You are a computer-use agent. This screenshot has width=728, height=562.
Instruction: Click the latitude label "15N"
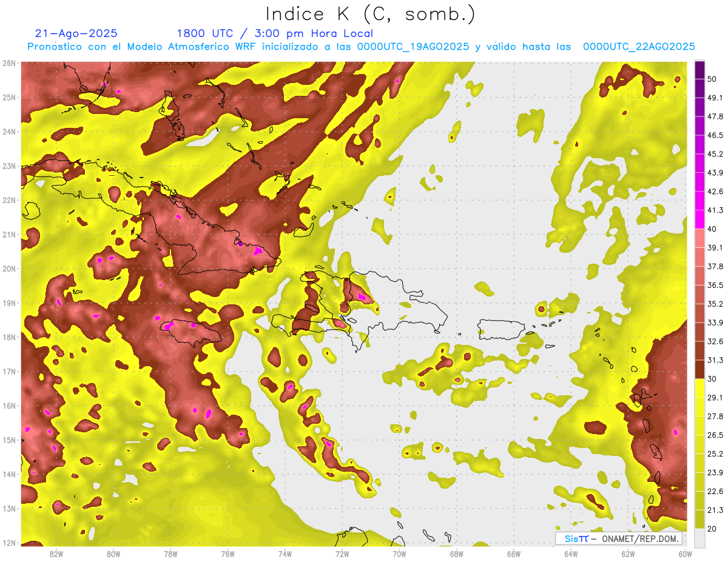point(9,440)
